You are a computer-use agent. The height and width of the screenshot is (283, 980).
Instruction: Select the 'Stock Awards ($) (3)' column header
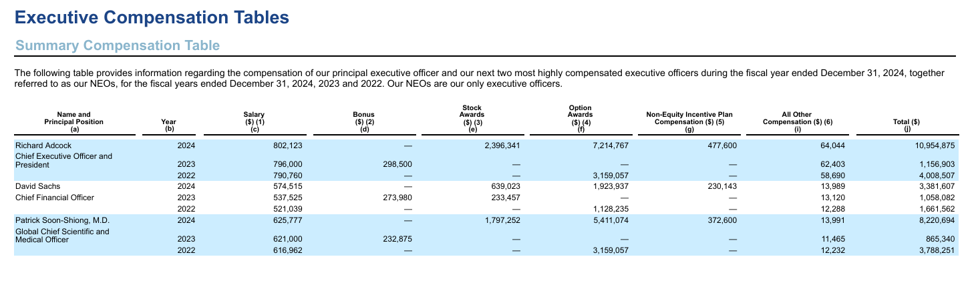click(472, 118)
